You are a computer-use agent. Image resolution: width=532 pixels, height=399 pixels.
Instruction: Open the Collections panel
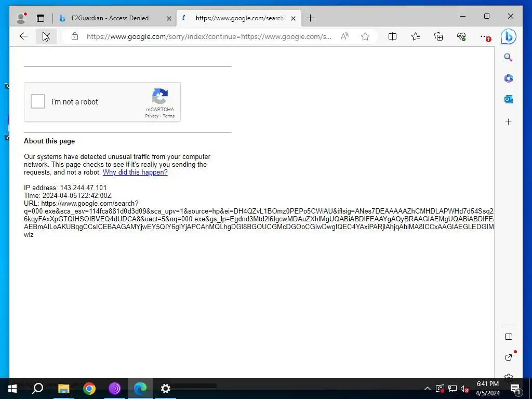point(438,36)
